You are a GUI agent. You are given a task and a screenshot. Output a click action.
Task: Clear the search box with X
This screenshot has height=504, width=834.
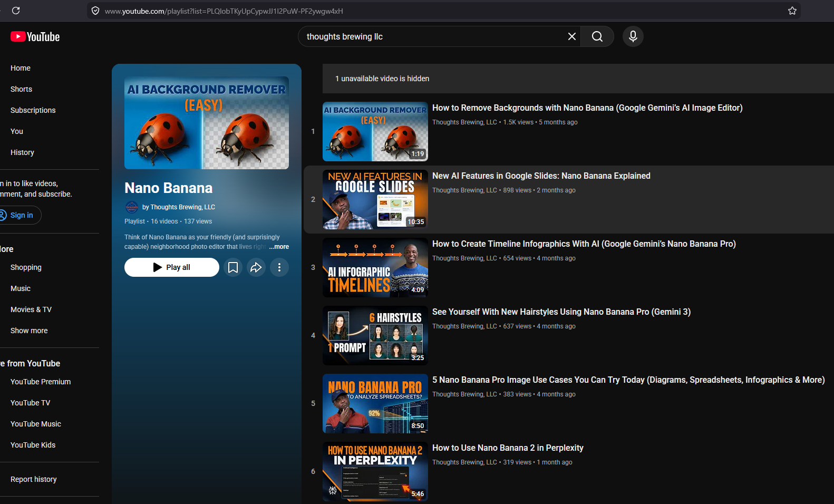point(571,36)
